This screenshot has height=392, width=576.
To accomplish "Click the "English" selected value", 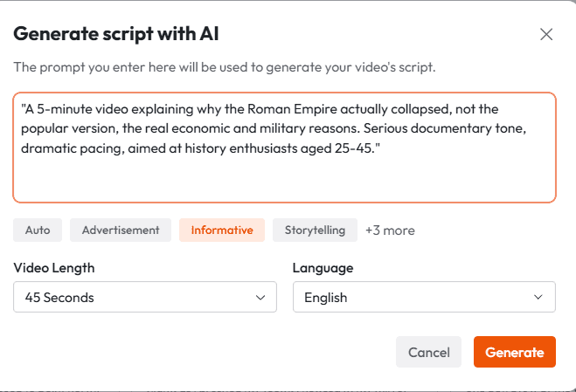I will [325, 298].
